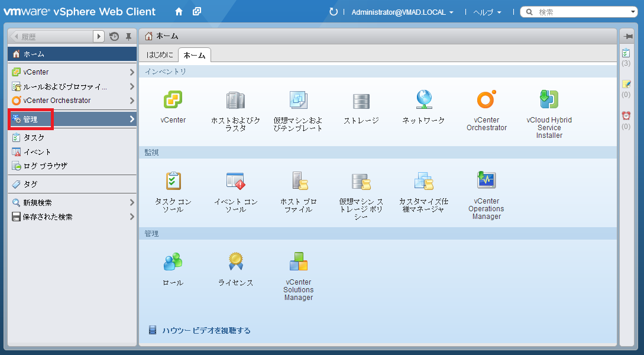The height and width of the screenshot is (355, 644).
Task: Open work in progress note icon
Action: [626, 84]
